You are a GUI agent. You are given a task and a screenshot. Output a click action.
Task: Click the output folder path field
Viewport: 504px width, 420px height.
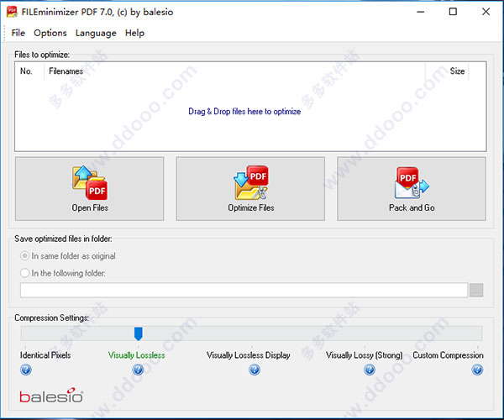[x=244, y=290]
